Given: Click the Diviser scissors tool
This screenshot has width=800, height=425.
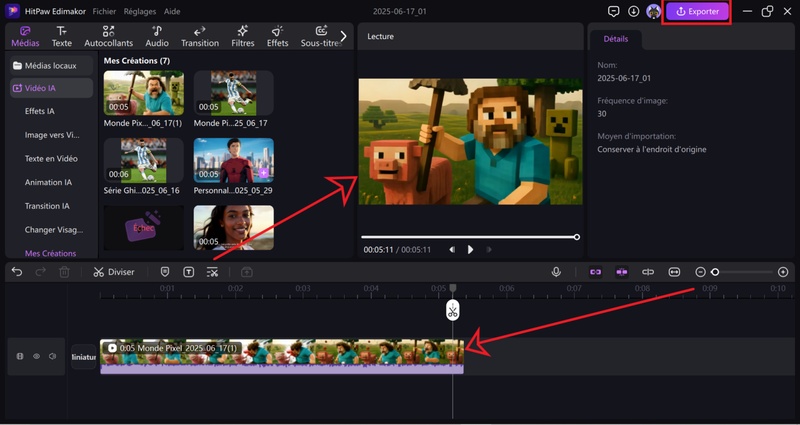Looking at the screenshot, I should [x=113, y=272].
